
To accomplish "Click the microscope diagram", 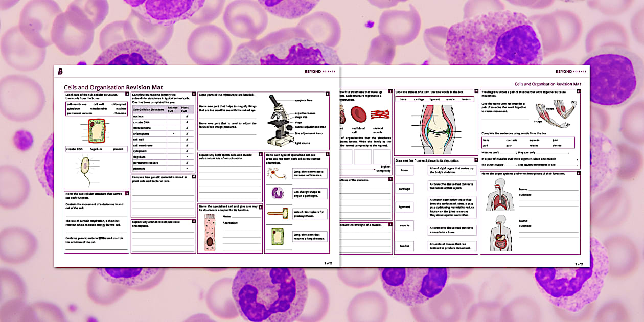I will [279, 120].
